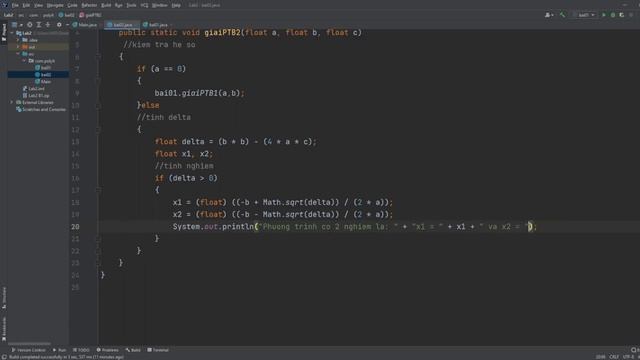Click the IntelliJ app logo in title bar

click(x=5, y=5)
